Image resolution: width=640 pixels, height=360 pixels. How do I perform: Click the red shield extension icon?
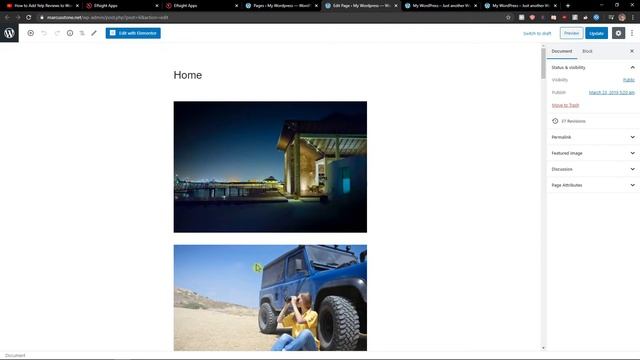tap(532, 18)
